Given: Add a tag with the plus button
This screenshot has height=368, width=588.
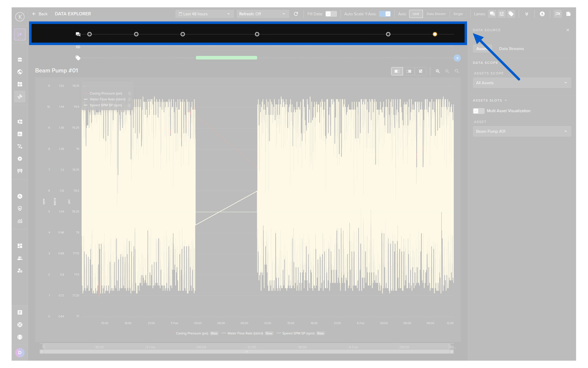Looking at the screenshot, I should [x=457, y=58].
